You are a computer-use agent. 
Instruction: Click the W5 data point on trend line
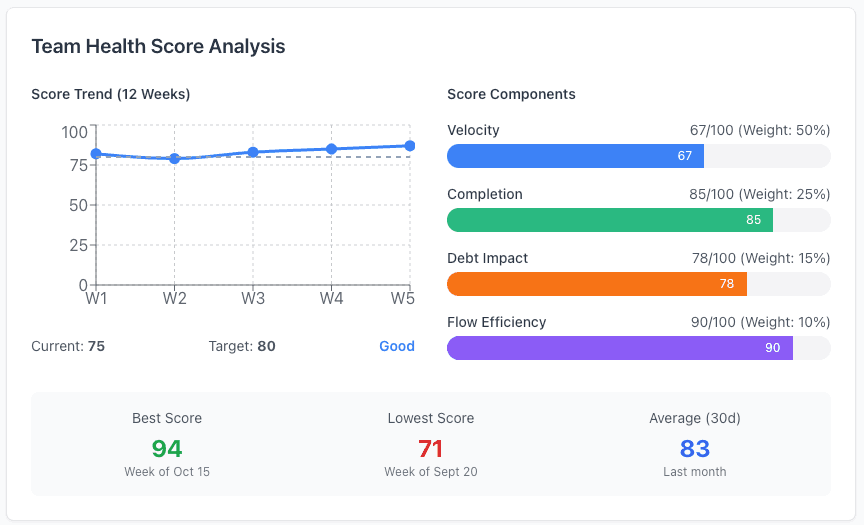409,146
